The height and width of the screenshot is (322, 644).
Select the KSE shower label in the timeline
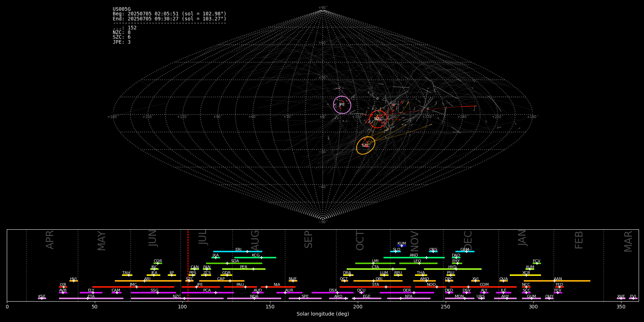pyautogui.click(x=42, y=297)
